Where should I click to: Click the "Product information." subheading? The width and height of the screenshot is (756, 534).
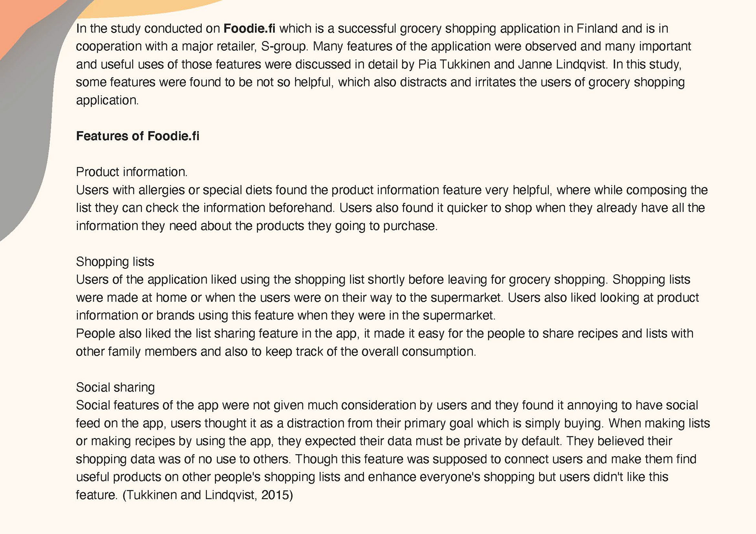click(x=132, y=172)
